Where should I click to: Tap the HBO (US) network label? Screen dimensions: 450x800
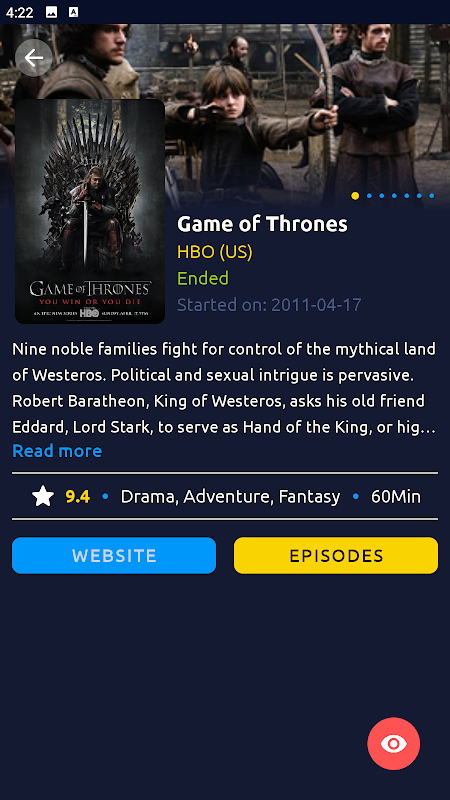click(215, 252)
